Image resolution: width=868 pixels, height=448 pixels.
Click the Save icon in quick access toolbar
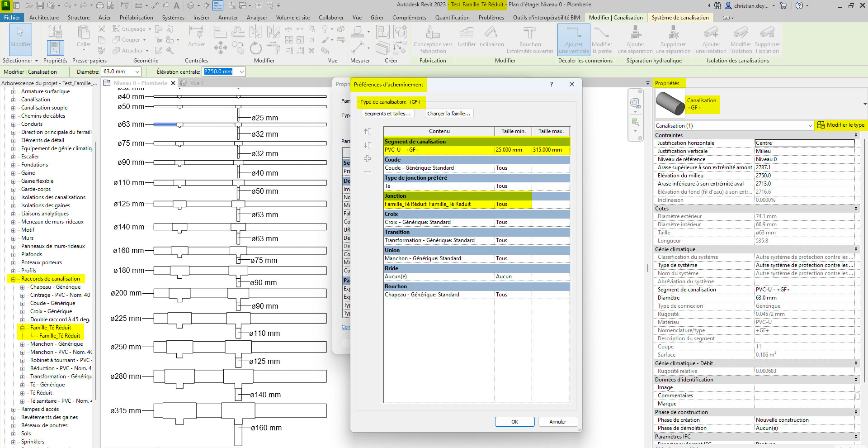[x=40, y=5]
